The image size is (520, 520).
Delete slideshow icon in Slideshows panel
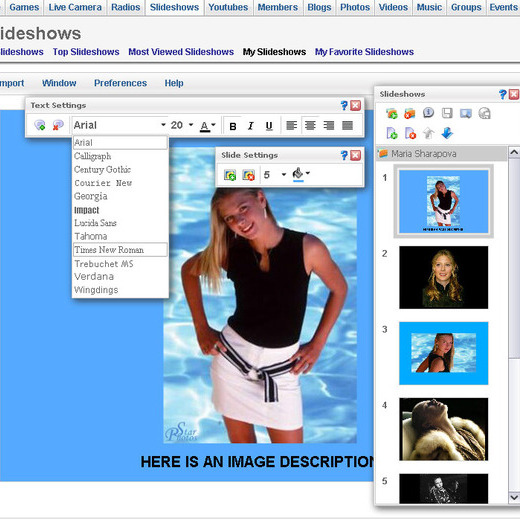410,114
